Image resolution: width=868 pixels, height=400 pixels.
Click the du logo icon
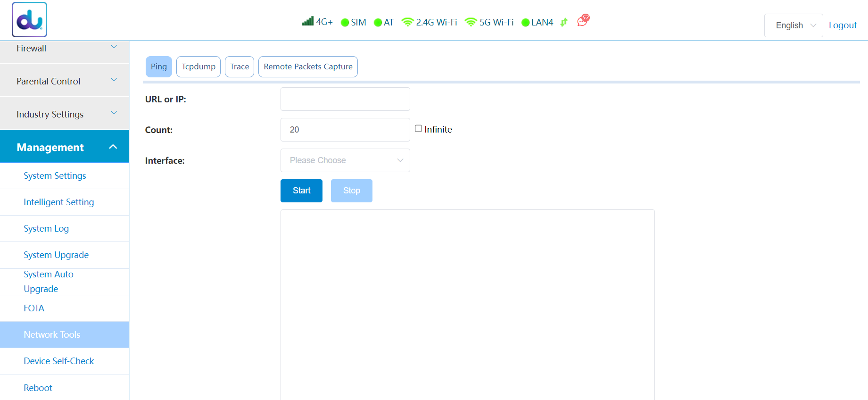(x=29, y=20)
